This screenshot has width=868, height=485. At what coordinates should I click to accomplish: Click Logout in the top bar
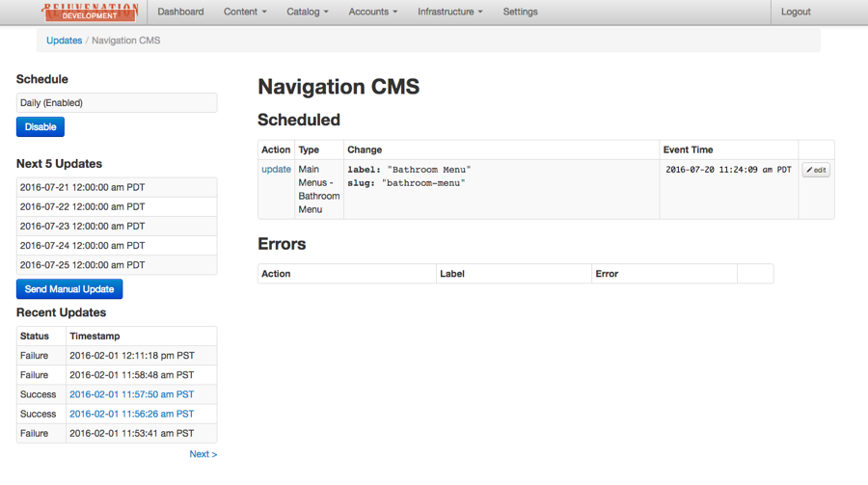[796, 12]
